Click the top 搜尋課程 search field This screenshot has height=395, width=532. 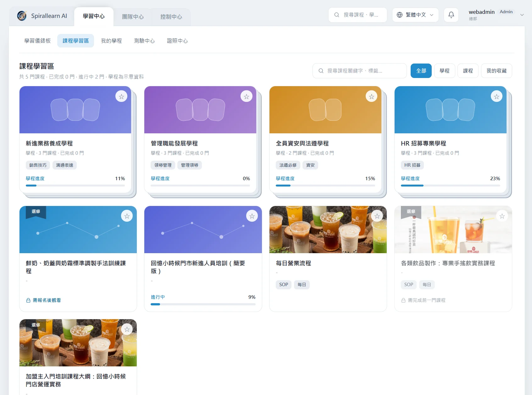pyautogui.click(x=358, y=15)
